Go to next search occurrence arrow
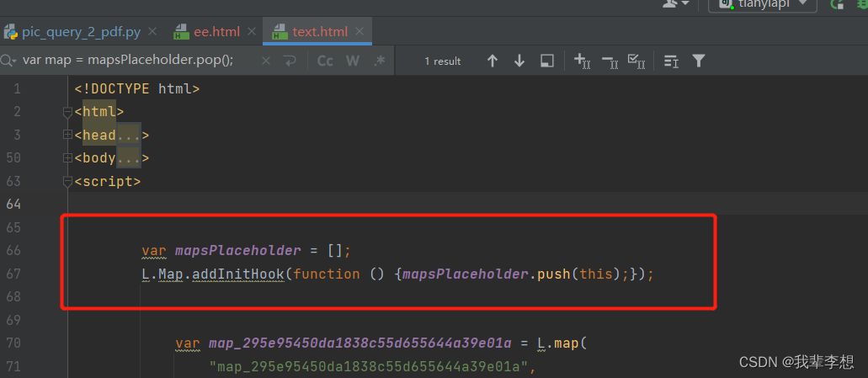The width and height of the screenshot is (868, 378). pyautogui.click(x=519, y=61)
